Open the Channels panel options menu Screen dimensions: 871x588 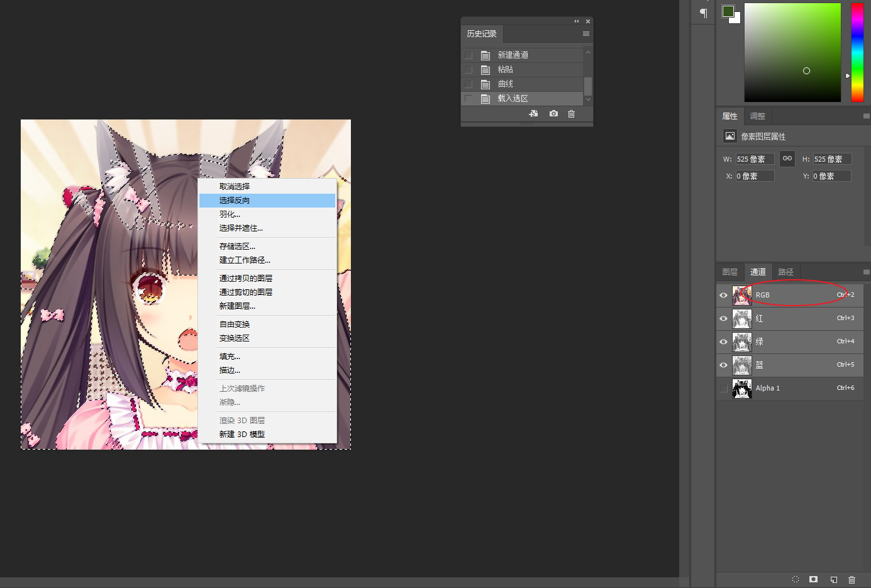tap(866, 272)
